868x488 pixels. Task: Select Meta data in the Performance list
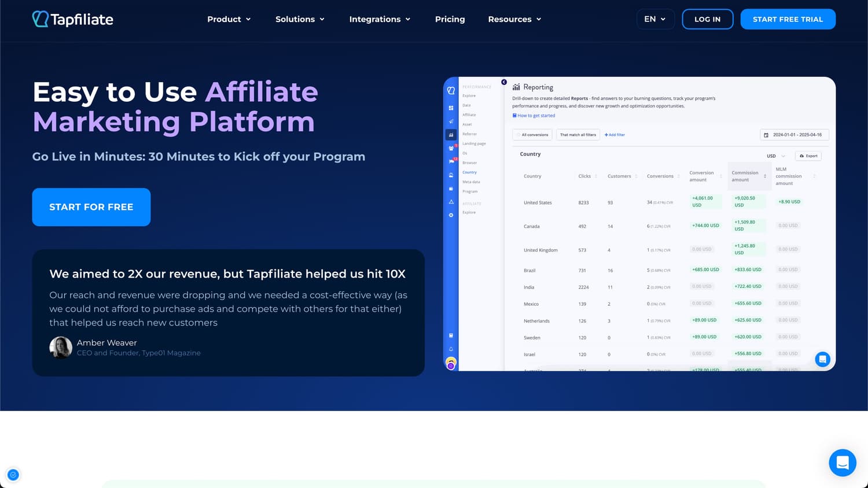point(471,182)
